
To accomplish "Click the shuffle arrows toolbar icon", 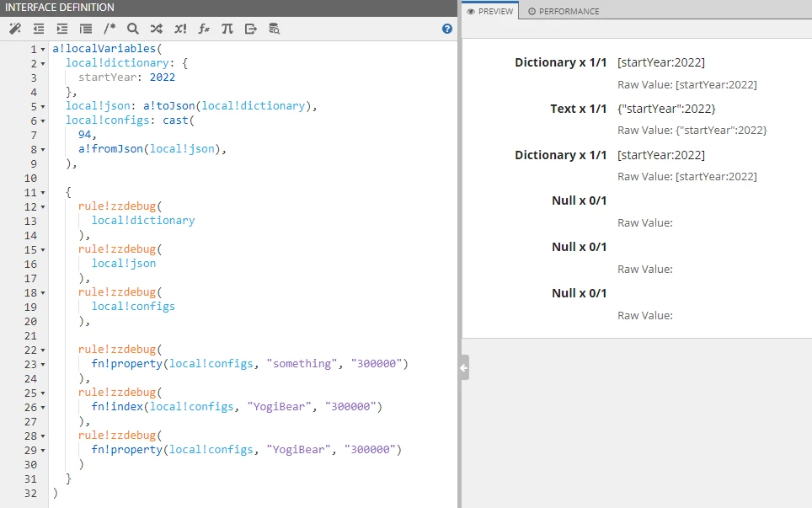I will tap(157, 29).
